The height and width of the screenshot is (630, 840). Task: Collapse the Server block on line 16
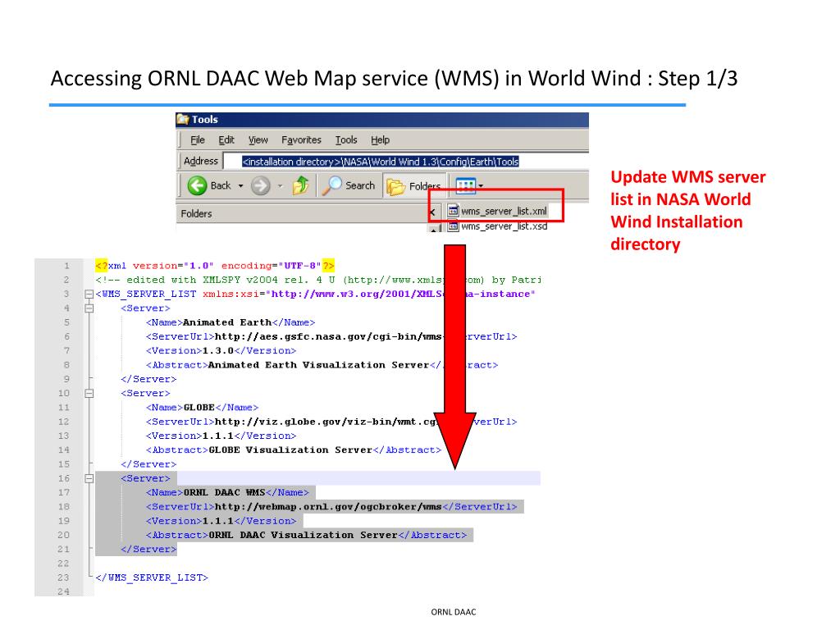(89, 478)
